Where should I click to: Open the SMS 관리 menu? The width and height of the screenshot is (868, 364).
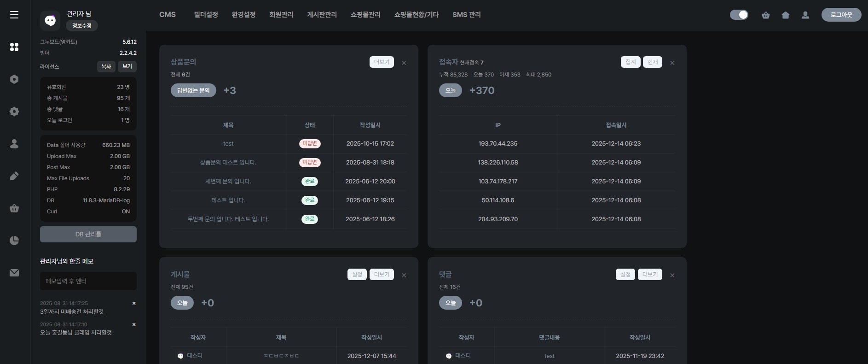pyautogui.click(x=466, y=15)
